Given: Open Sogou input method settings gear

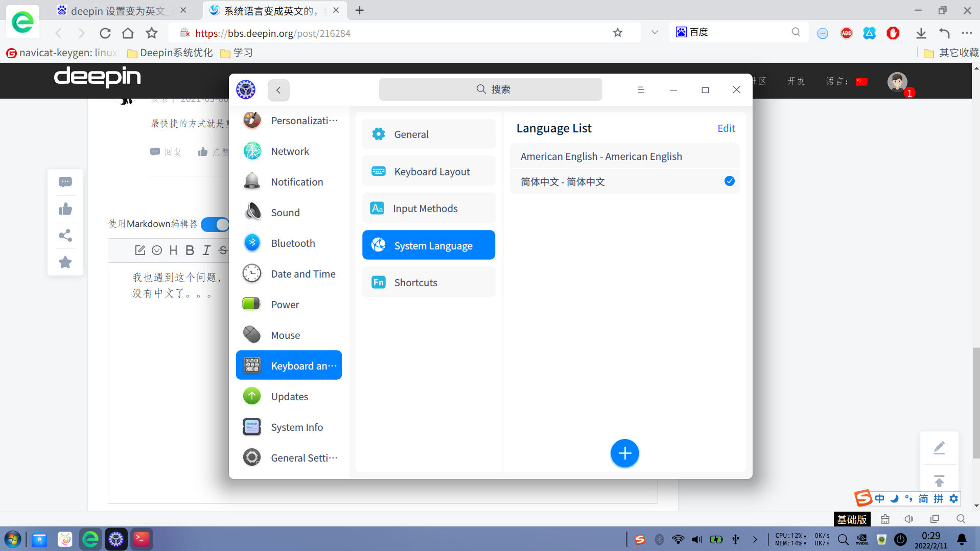Looking at the screenshot, I should (x=953, y=498).
